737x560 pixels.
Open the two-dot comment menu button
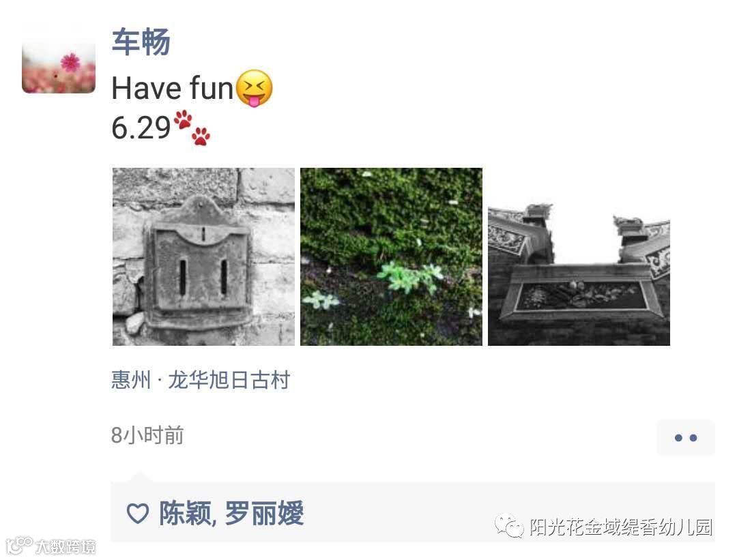pyautogui.click(x=686, y=438)
